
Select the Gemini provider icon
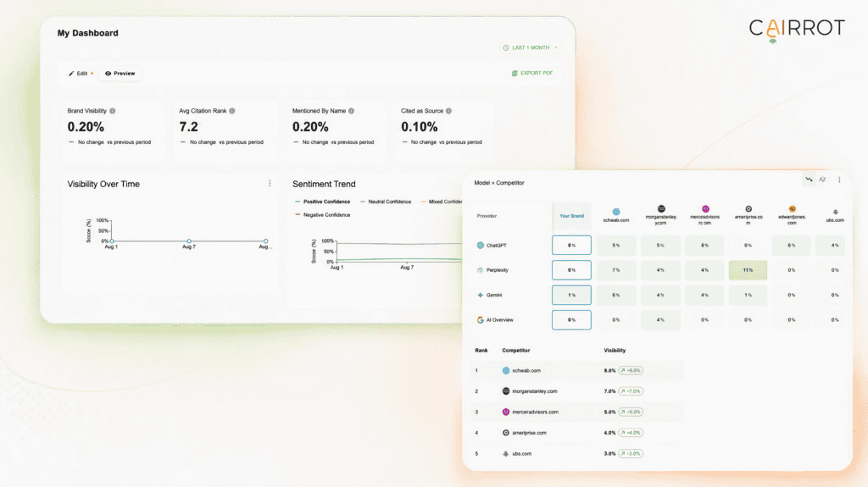(x=480, y=295)
